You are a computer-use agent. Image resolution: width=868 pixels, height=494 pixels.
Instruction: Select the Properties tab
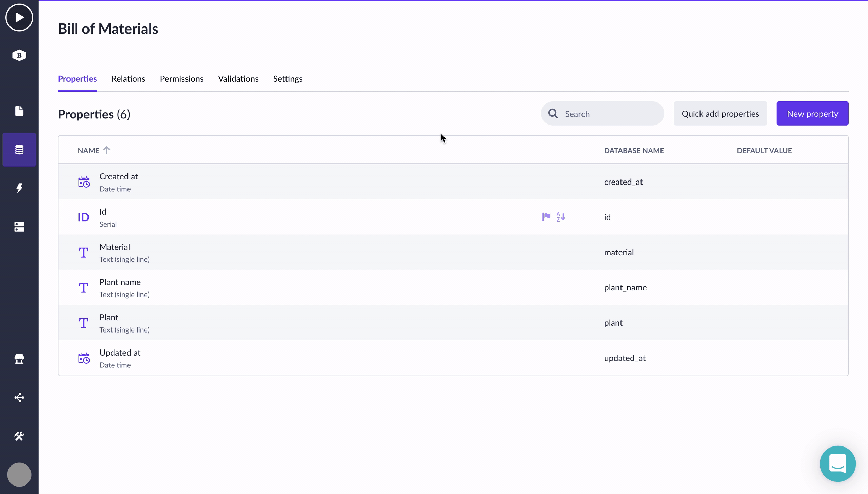pos(77,79)
